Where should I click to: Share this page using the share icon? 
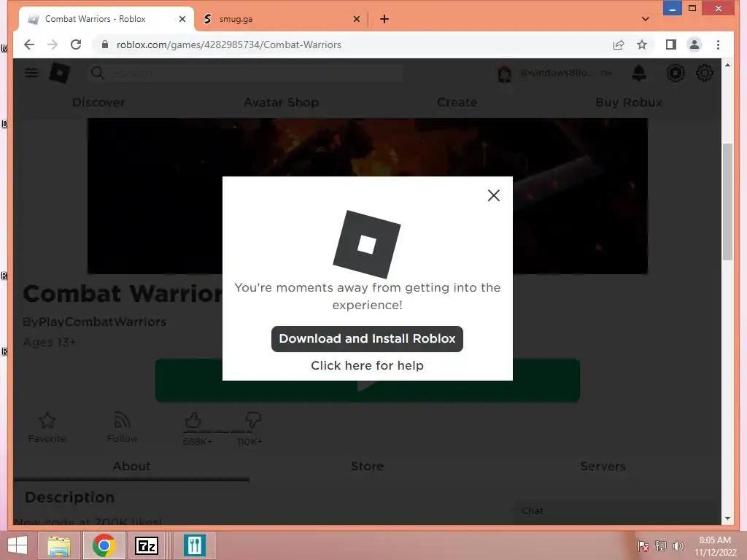click(619, 44)
